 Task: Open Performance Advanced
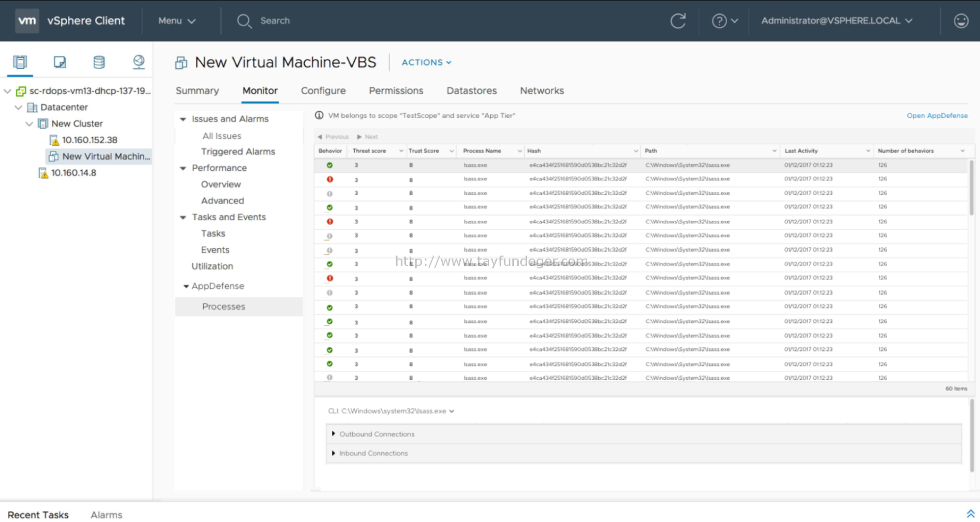(222, 201)
